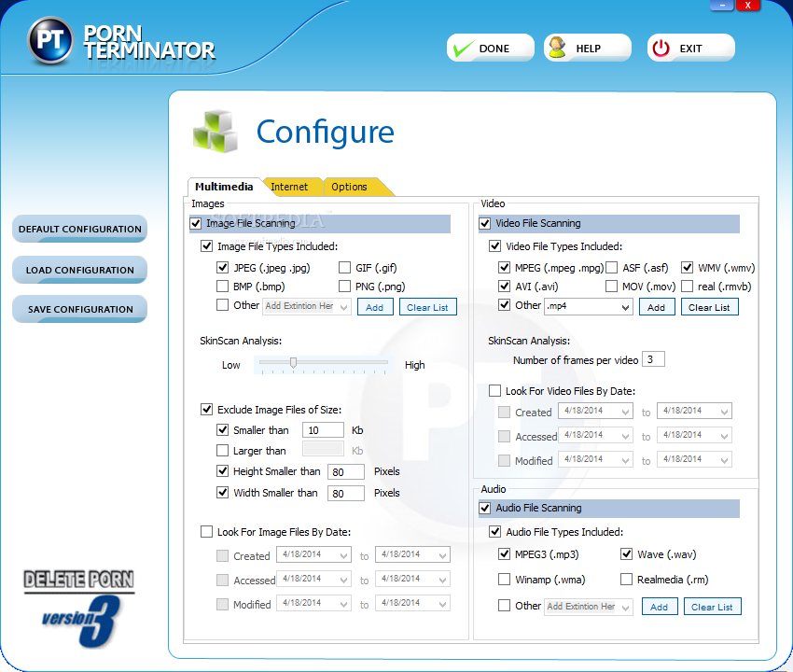793x672 pixels.
Task: Open image Accessed start date dropdown
Action: 344,580
